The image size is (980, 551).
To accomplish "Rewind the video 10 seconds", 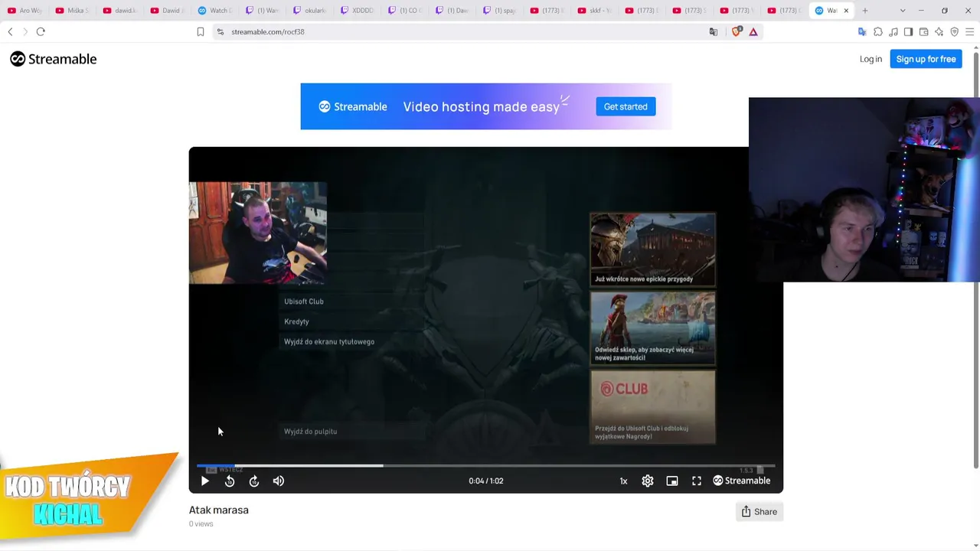I will [230, 481].
